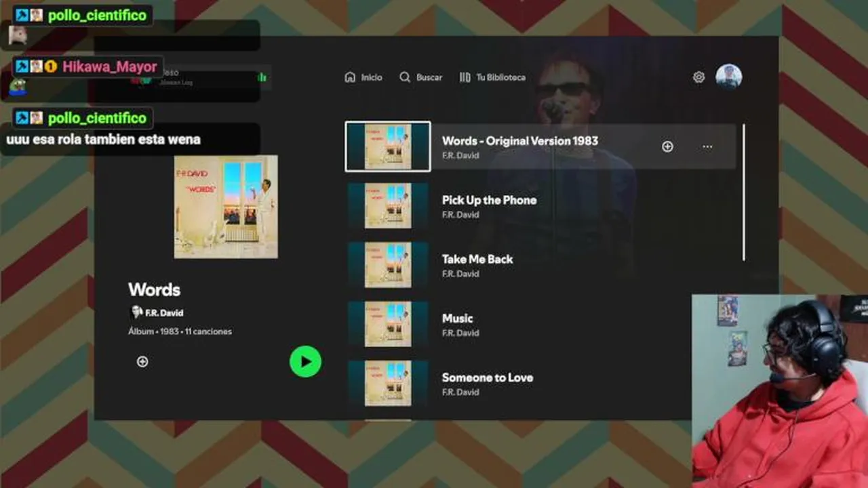The height and width of the screenshot is (488, 868).
Task: Add Words - Original Version 1983 to library
Action: [x=667, y=146]
